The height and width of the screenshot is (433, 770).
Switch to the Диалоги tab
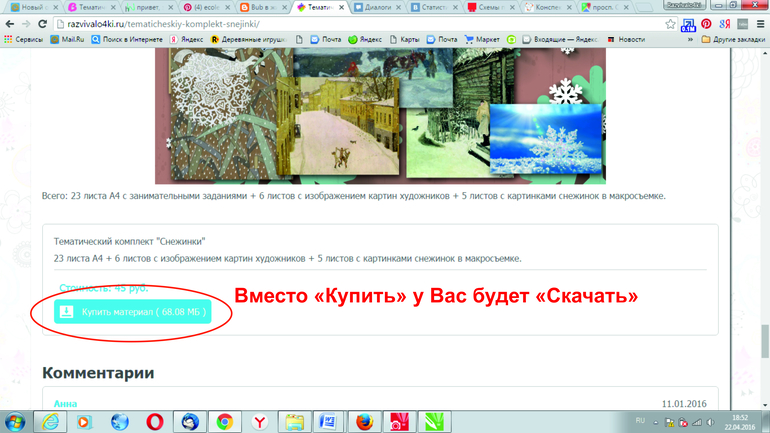(377, 7)
